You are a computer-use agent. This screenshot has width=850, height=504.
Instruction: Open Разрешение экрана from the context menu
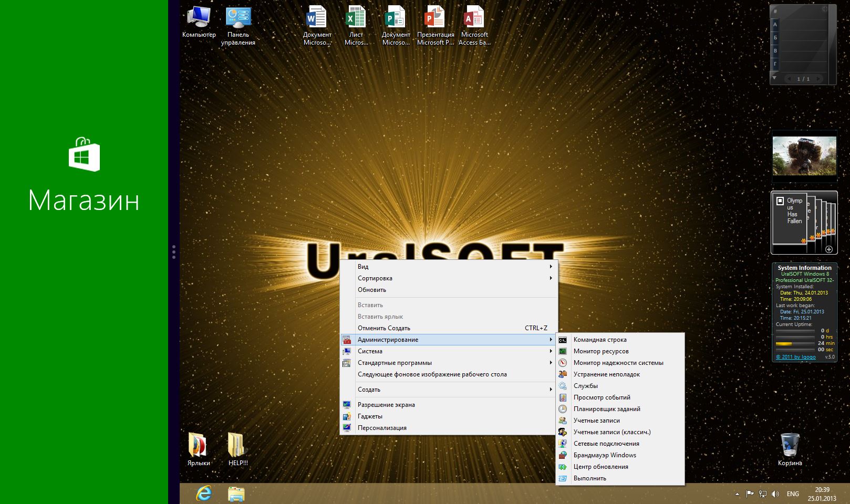pyautogui.click(x=449, y=405)
